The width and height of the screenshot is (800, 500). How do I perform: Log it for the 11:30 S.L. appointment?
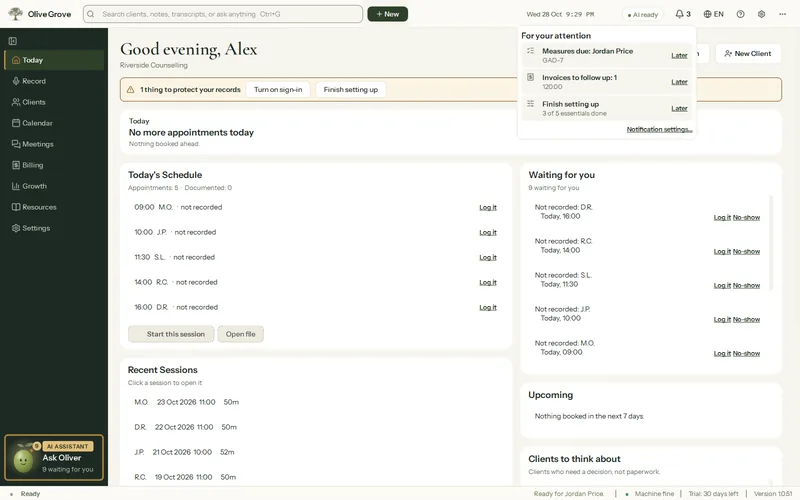(488, 258)
